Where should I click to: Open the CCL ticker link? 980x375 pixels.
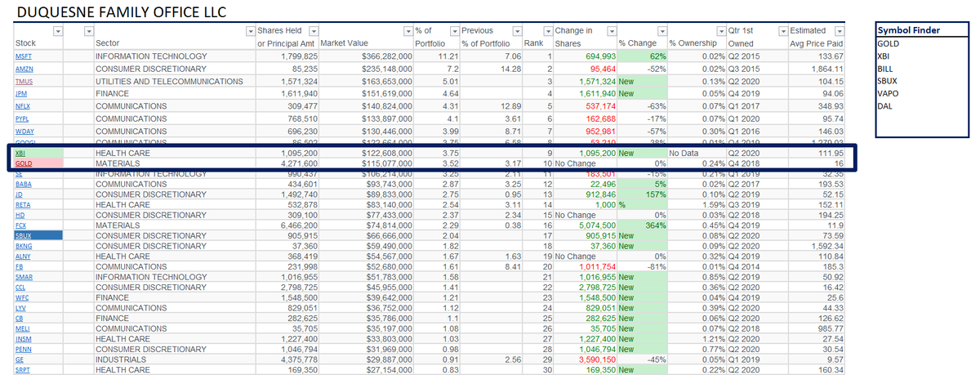[x=20, y=288]
